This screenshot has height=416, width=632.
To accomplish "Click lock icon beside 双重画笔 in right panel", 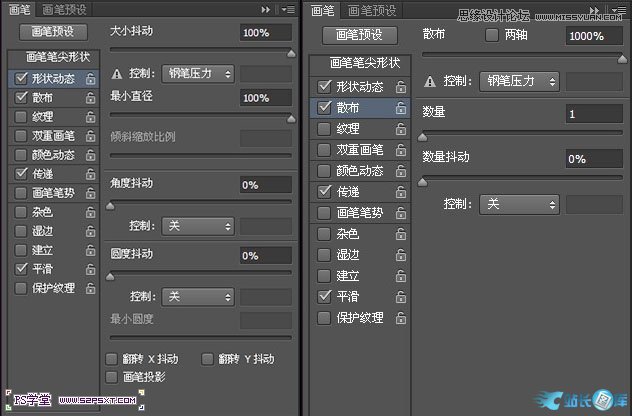I will pos(401,150).
